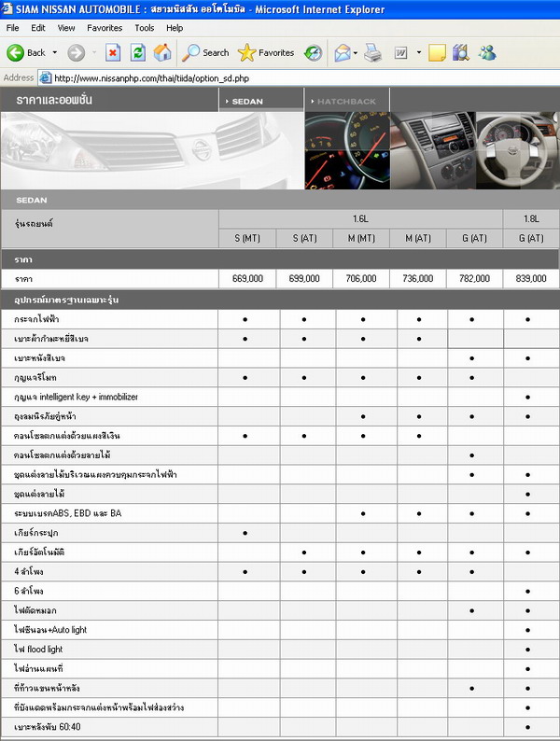Click the Research book icon
The height and width of the screenshot is (741, 560).
[461, 53]
